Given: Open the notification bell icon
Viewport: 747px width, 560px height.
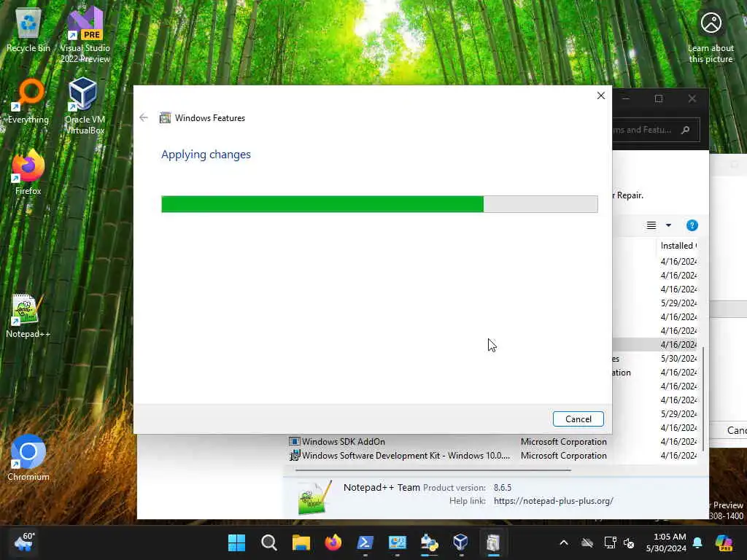Looking at the screenshot, I should pos(697,542).
